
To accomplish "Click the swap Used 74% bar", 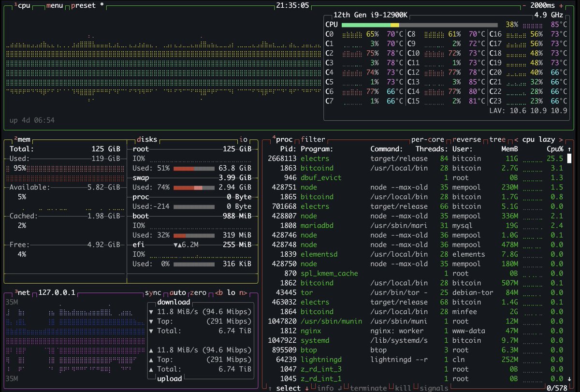I will click(194, 188).
